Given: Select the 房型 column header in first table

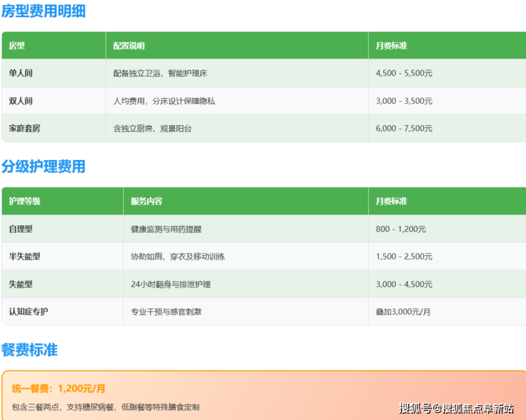Looking at the screenshot, I should tap(17, 45).
